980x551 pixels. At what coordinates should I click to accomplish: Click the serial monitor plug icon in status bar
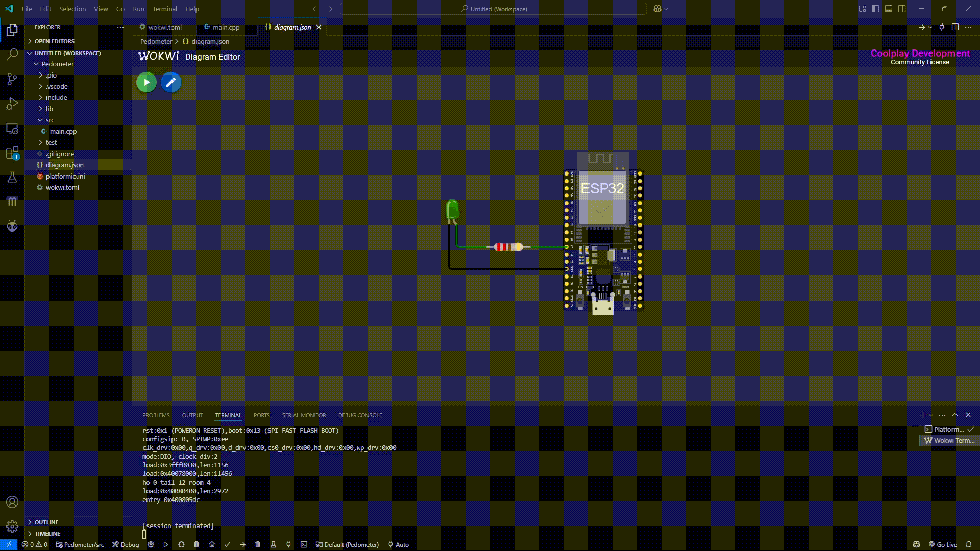click(288, 544)
